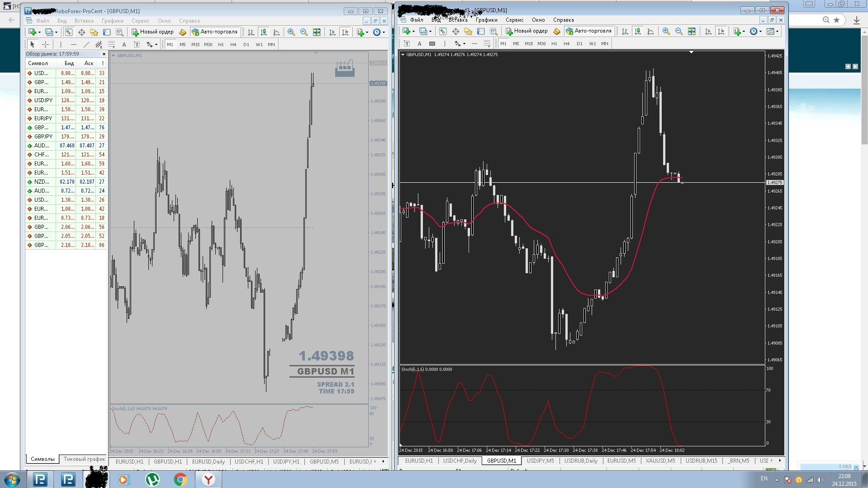Viewport: 868px width, 488px height.
Task: Select text 'A' tool in left terminal
Action: 124,44
